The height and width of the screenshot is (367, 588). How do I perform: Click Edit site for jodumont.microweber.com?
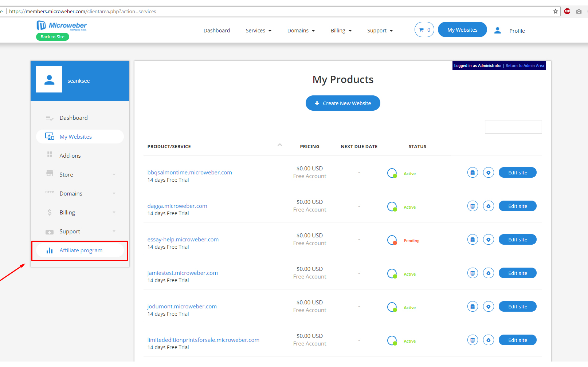517,307
